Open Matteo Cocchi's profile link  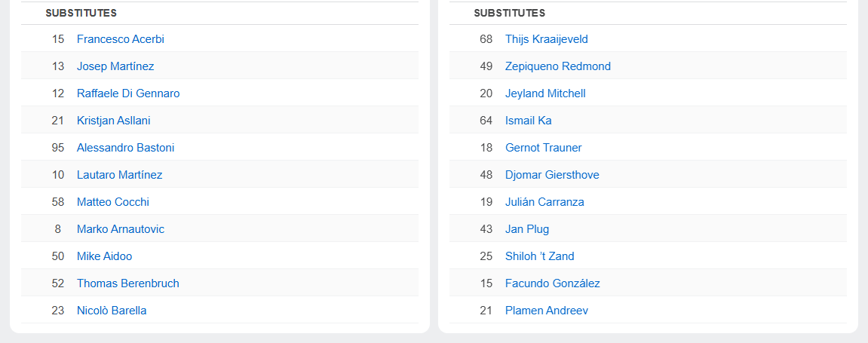[x=113, y=202]
